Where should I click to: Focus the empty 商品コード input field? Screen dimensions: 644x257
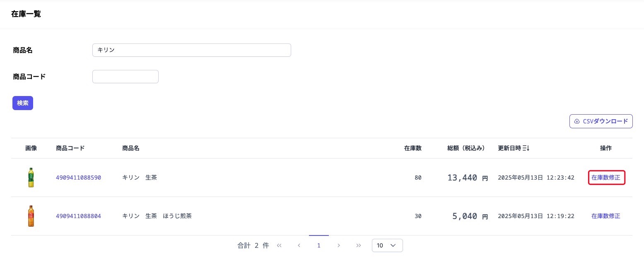click(125, 77)
